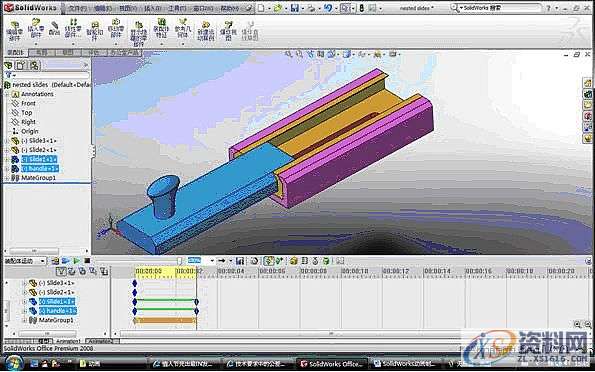This screenshot has height=372, width=595.
Task: Toggle the Filter Results button
Action: [x=104, y=271]
